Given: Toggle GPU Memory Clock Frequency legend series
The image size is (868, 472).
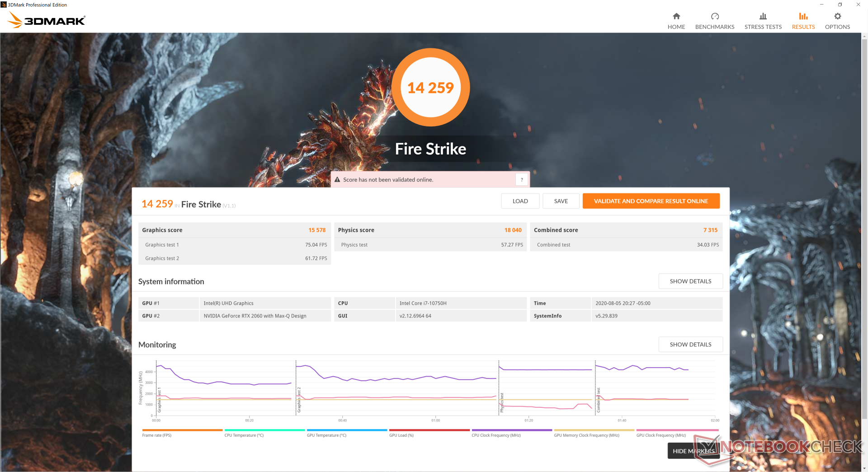Looking at the screenshot, I should click(x=594, y=433).
